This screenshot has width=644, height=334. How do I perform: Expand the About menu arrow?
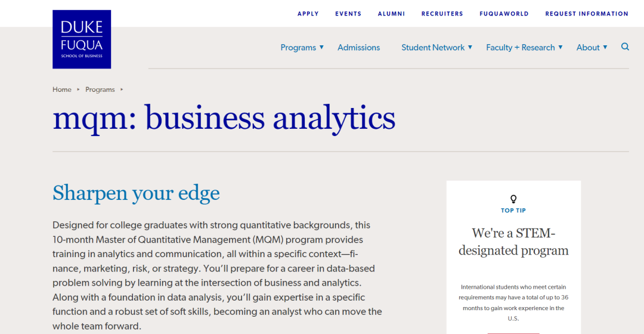coord(605,47)
